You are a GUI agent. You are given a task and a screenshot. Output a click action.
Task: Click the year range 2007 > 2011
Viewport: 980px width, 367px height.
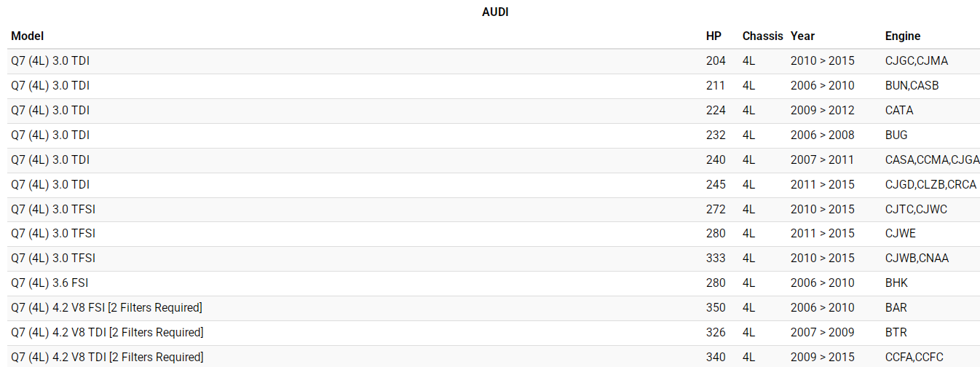822,159
